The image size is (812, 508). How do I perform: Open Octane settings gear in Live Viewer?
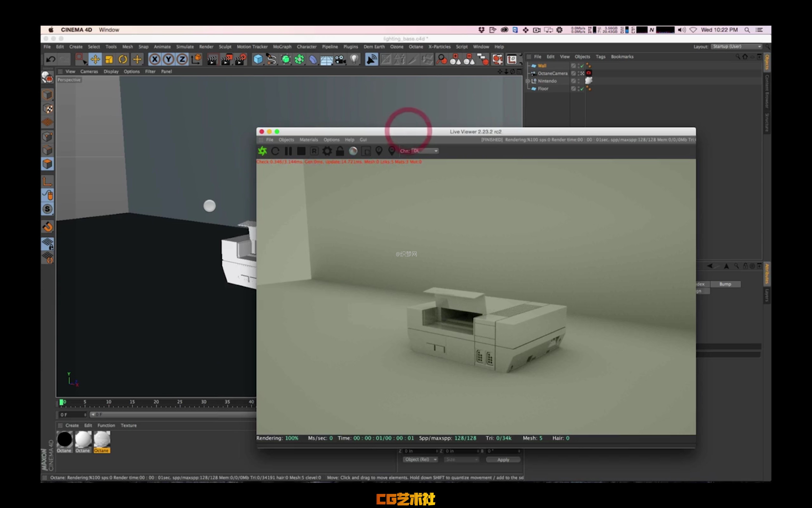click(x=327, y=151)
